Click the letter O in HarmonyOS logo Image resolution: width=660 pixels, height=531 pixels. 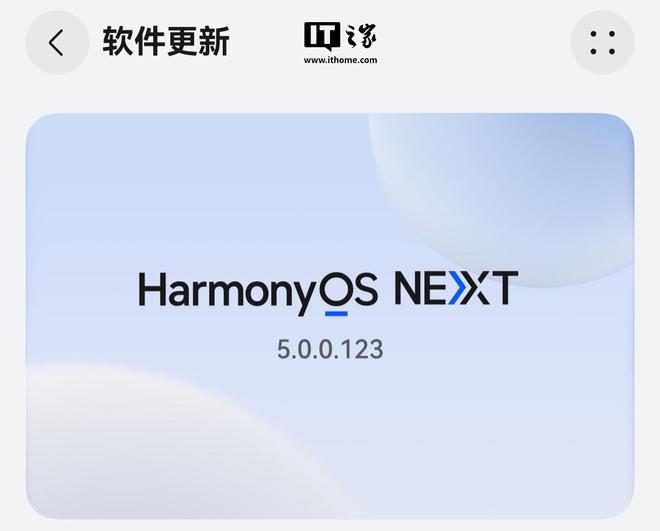tap(336, 289)
